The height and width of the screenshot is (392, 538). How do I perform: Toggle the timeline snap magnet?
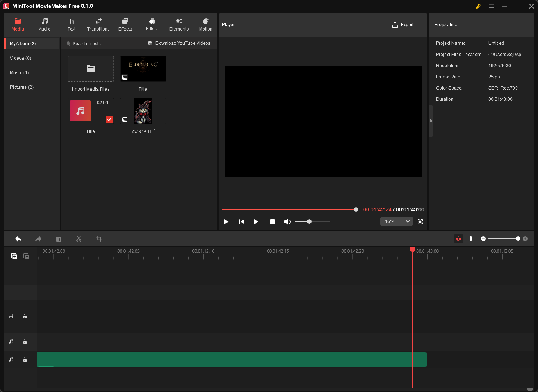458,239
